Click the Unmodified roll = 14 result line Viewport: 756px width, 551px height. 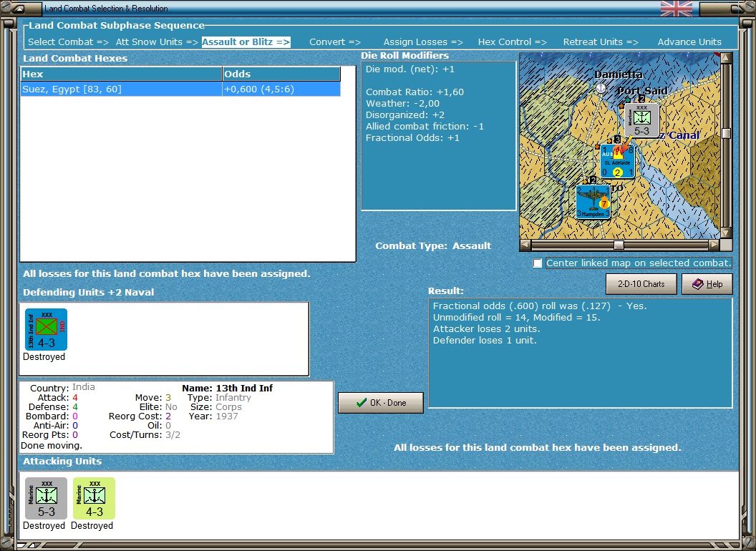coord(516,317)
